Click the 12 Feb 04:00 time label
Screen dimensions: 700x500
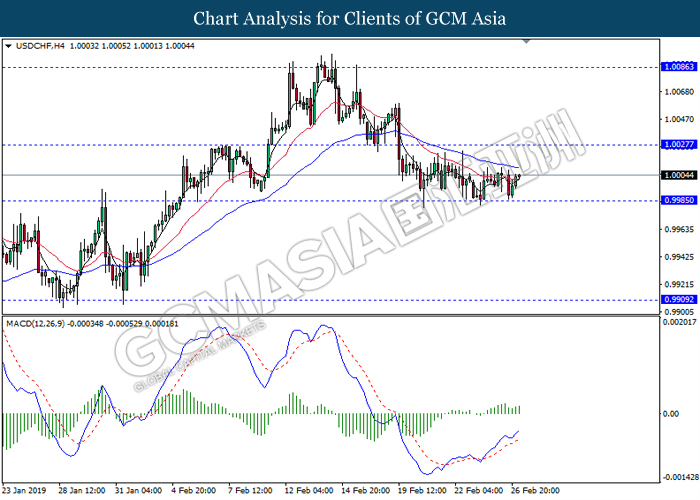pyautogui.click(x=309, y=490)
